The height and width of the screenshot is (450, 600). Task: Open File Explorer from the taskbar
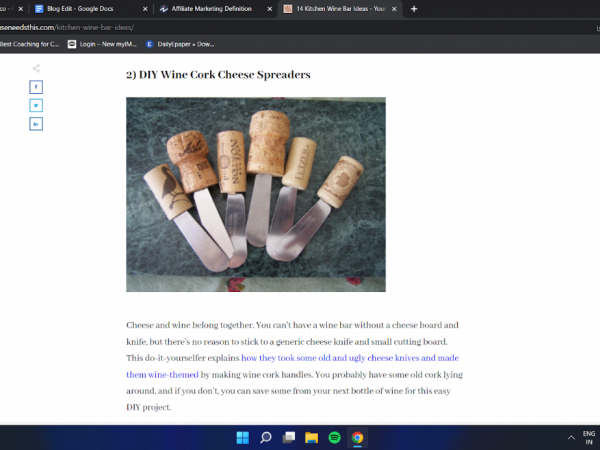311,438
